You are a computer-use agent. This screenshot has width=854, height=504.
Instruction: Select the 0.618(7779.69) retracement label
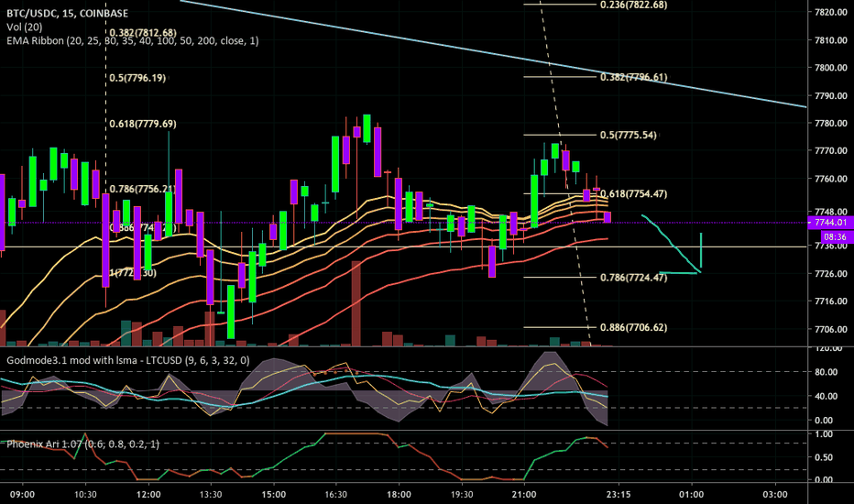pyautogui.click(x=143, y=125)
